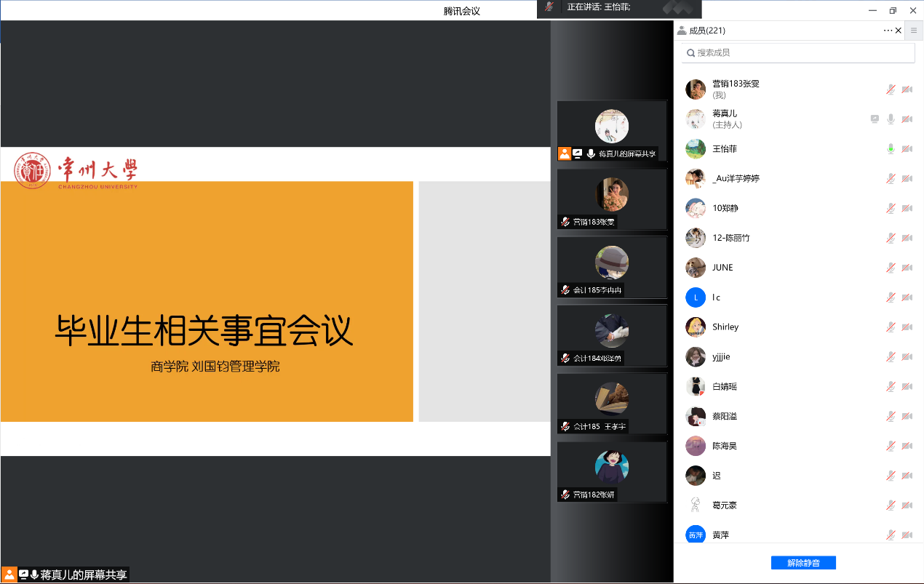Toggle muted microphone for Shirley
The height and width of the screenshot is (584, 924).
(891, 327)
